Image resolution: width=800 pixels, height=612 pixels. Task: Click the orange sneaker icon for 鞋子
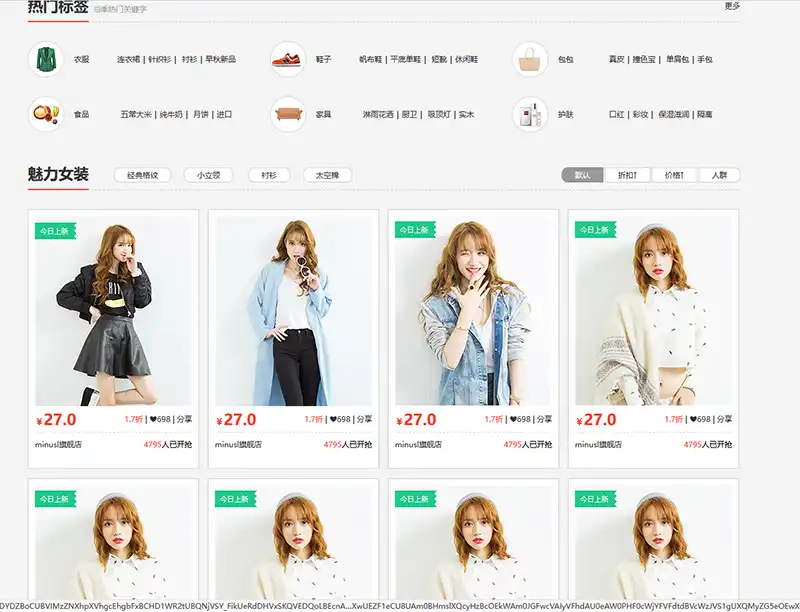[288, 59]
